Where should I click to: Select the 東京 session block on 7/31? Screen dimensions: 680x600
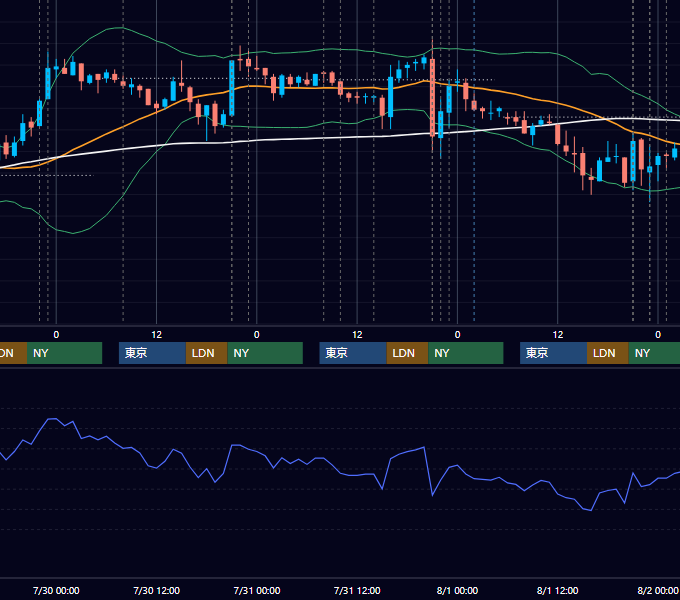pos(353,353)
